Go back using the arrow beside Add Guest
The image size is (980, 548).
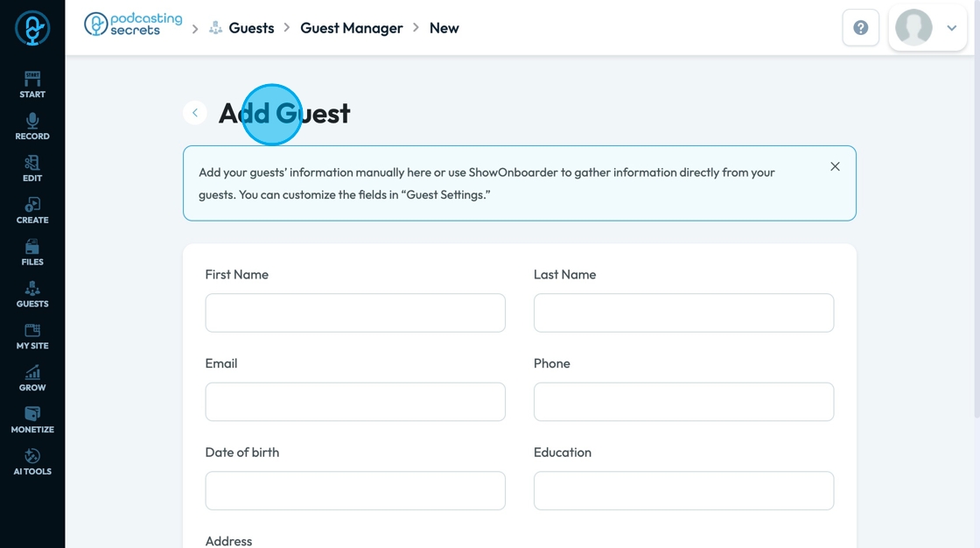point(195,113)
